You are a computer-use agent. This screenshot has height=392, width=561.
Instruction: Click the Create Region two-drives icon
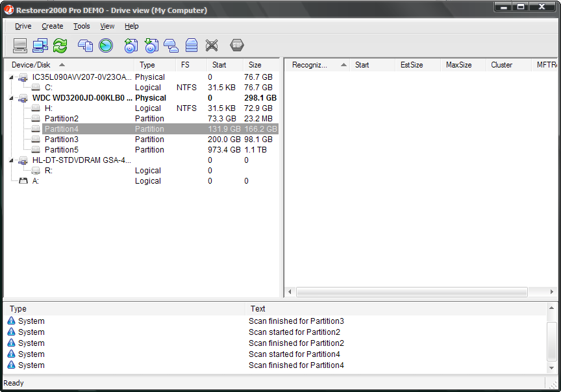pyautogui.click(x=171, y=45)
